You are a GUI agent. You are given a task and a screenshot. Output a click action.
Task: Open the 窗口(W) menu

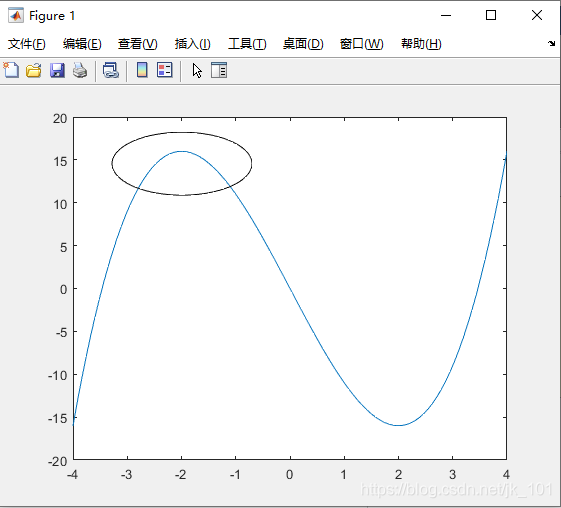(x=362, y=44)
